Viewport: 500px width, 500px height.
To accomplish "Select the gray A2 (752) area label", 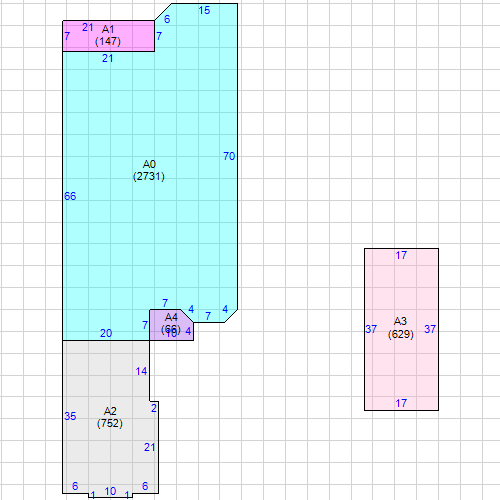I will coord(110,417).
